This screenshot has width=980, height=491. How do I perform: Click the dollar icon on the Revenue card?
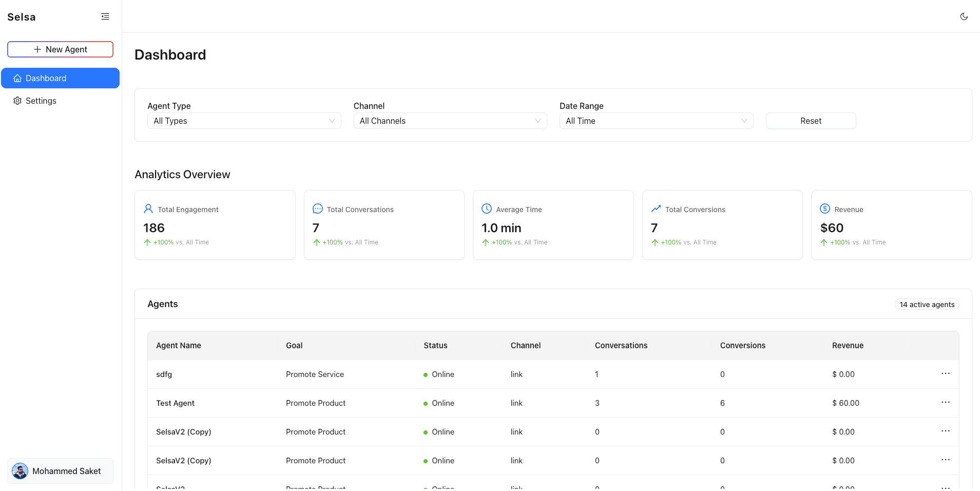(x=824, y=209)
